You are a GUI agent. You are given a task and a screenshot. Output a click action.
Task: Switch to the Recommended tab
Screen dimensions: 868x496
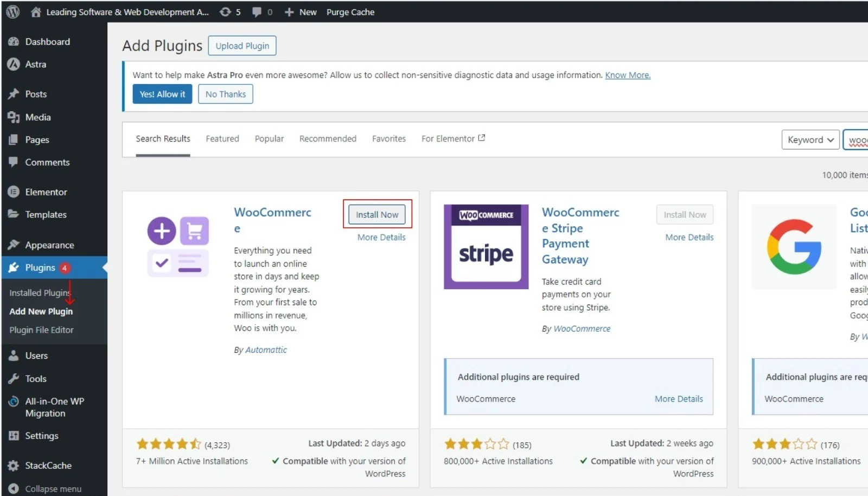[328, 138]
